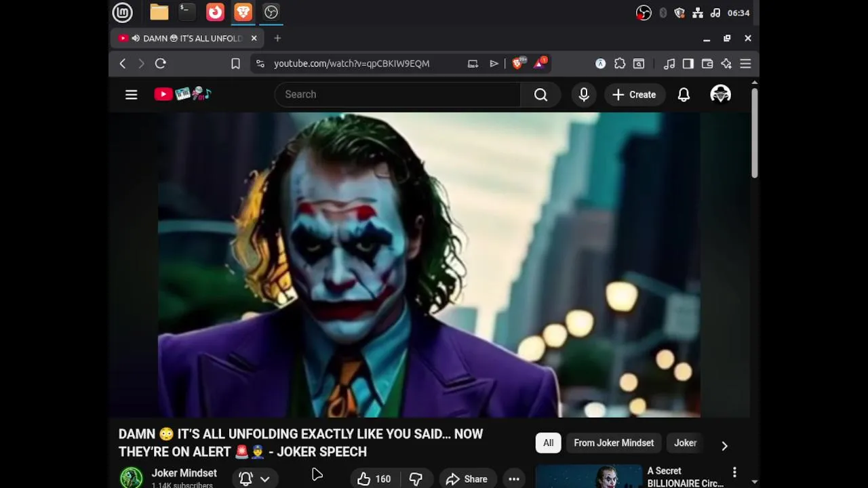Open the extensions puzzle-piece menu
This screenshot has width=868, height=488.
[x=620, y=64]
